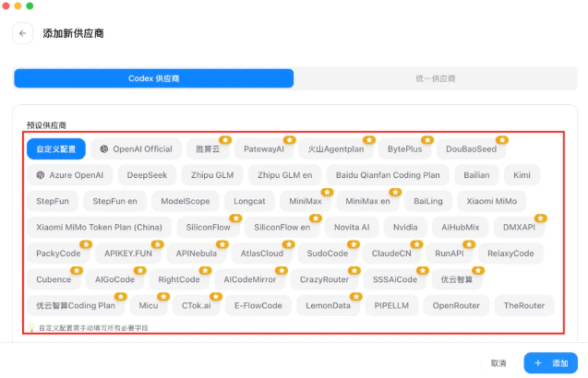Choose the OpenAI Official preset

pyautogui.click(x=136, y=149)
